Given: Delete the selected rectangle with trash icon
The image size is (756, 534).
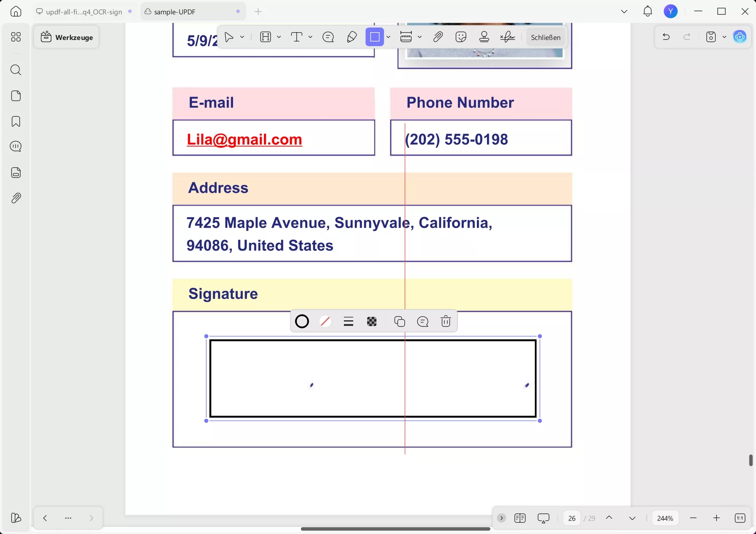Looking at the screenshot, I should pos(446,321).
